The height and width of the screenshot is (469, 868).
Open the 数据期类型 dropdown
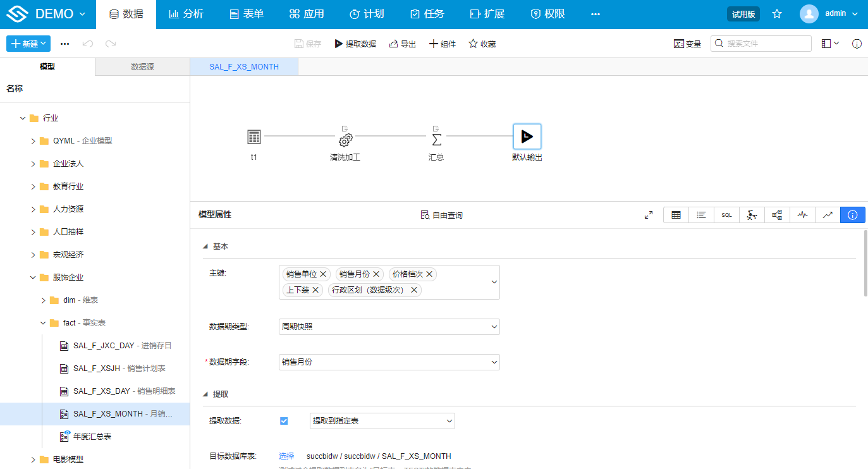[x=389, y=327]
